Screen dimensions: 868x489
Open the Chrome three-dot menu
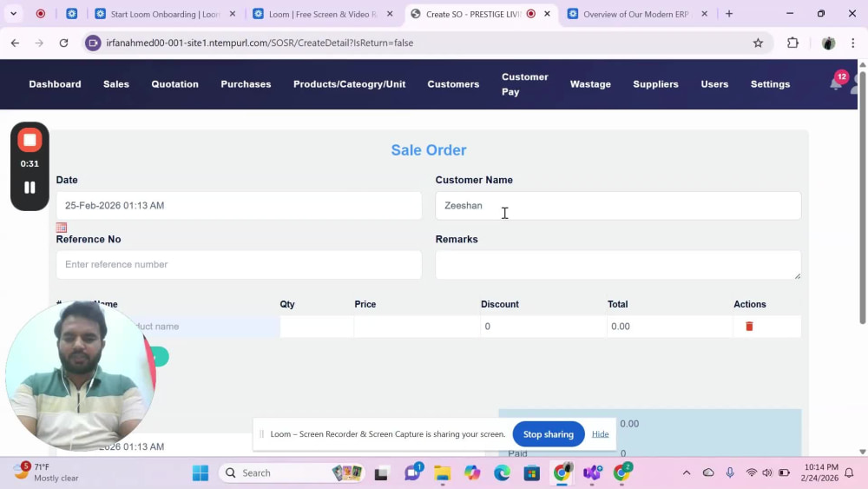(x=853, y=43)
